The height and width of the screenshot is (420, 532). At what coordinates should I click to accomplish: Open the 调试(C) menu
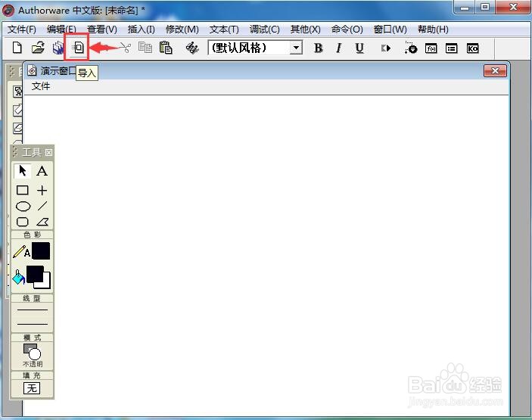[x=264, y=30]
